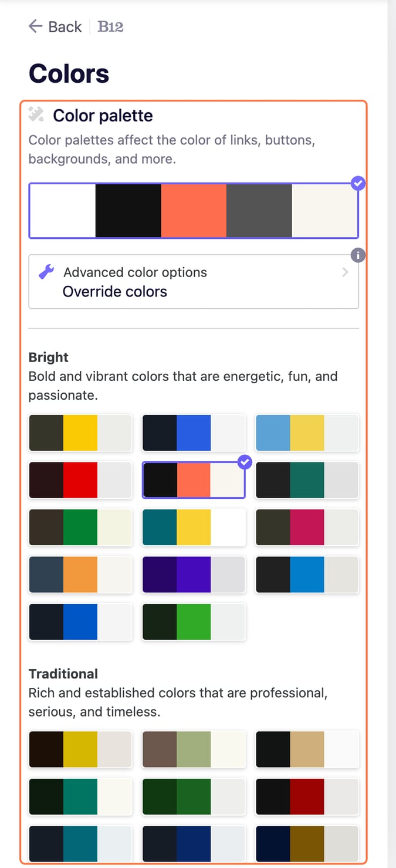The image size is (396, 868).
Task: Click the purple checkmark on the main palette preview
Action: (x=358, y=184)
